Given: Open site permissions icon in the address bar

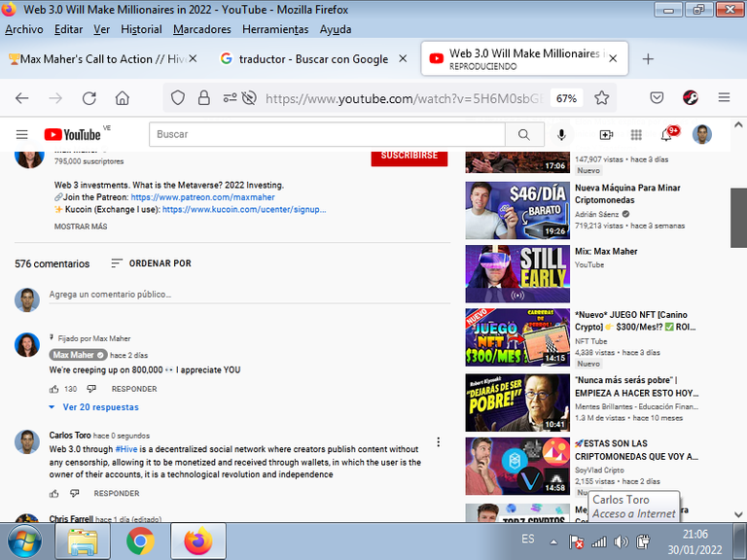Looking at the screenshot, I should [231, 98].
